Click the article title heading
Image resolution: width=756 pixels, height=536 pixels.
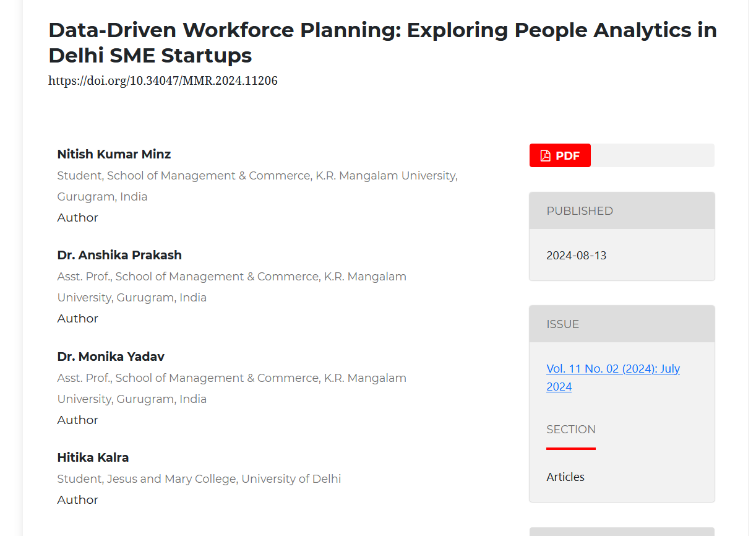pos(382,42)
